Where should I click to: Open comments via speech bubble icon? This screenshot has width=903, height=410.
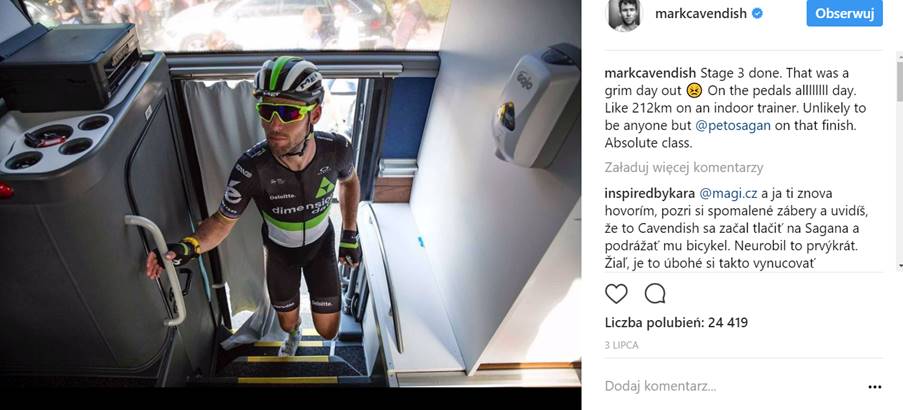click(x=655, y=294)
